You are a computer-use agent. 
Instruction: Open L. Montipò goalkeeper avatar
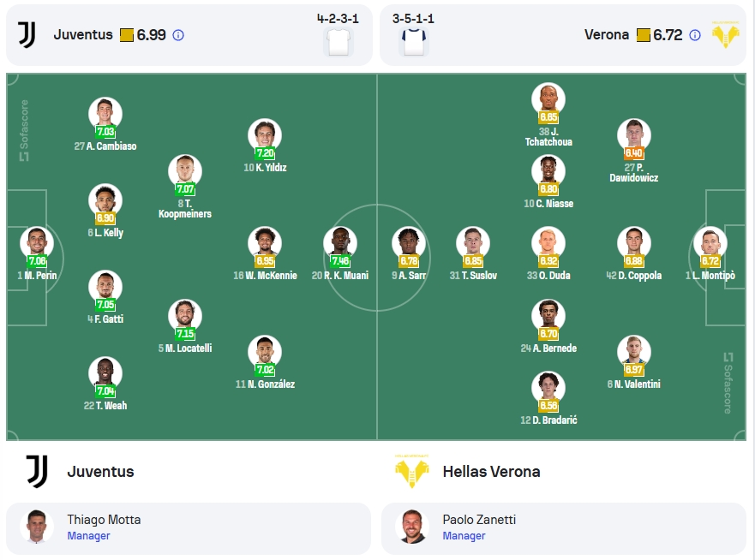tap(710, 243)
